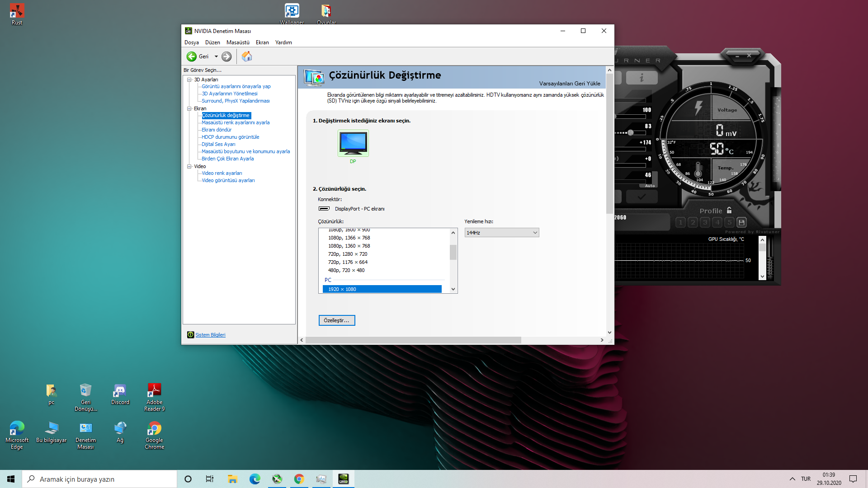Click the green Geri back arrow icon
The height and width of the screenshot is (488, 868).
(191, 56)
